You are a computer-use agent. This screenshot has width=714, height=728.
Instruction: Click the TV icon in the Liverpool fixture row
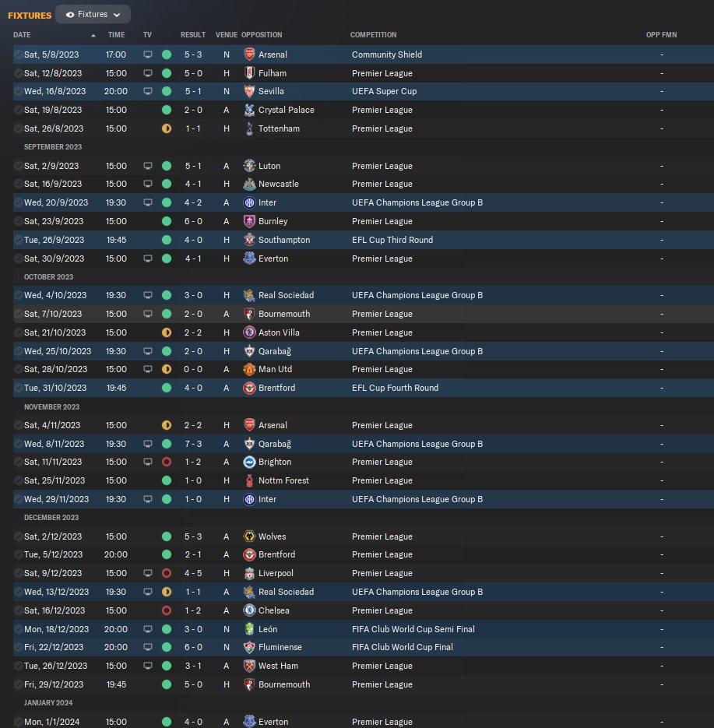pos(148,573)
